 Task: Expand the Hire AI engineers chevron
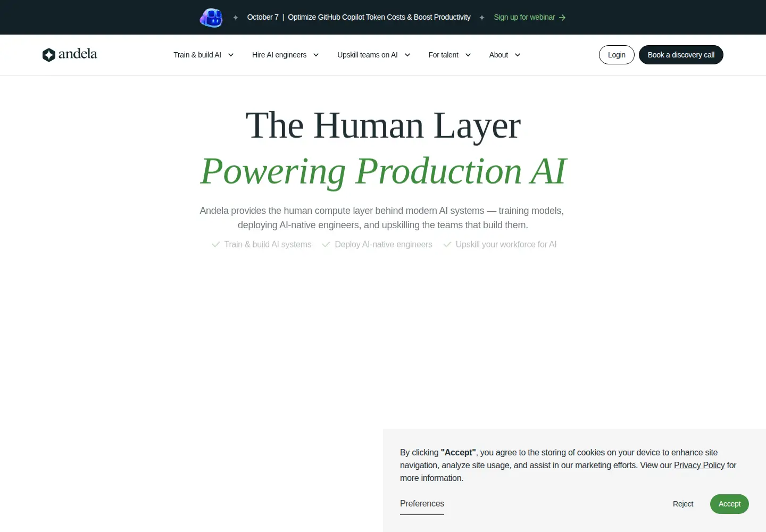(x=316, y=55)
